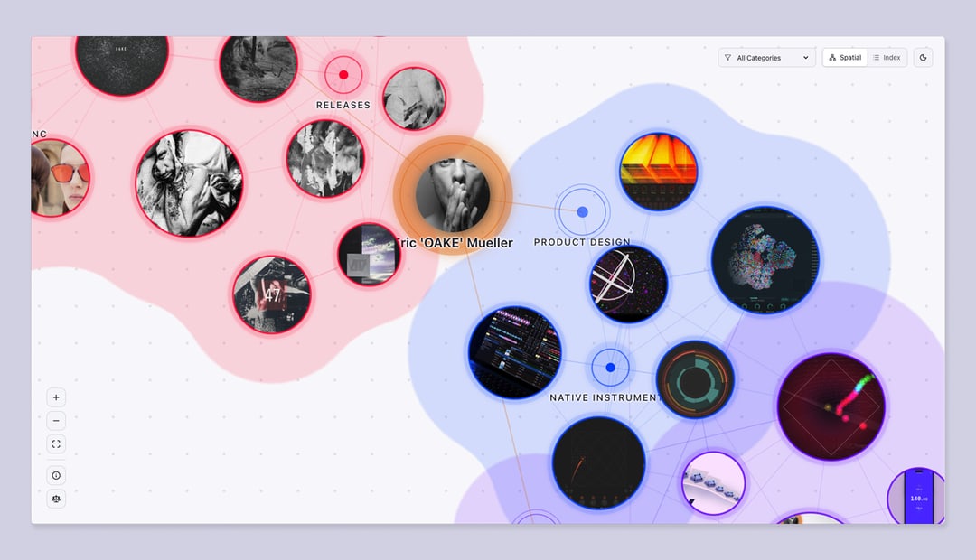Open the red '47' album cover node
Viewport: 976px width, 560px height.
click(271, 294)
